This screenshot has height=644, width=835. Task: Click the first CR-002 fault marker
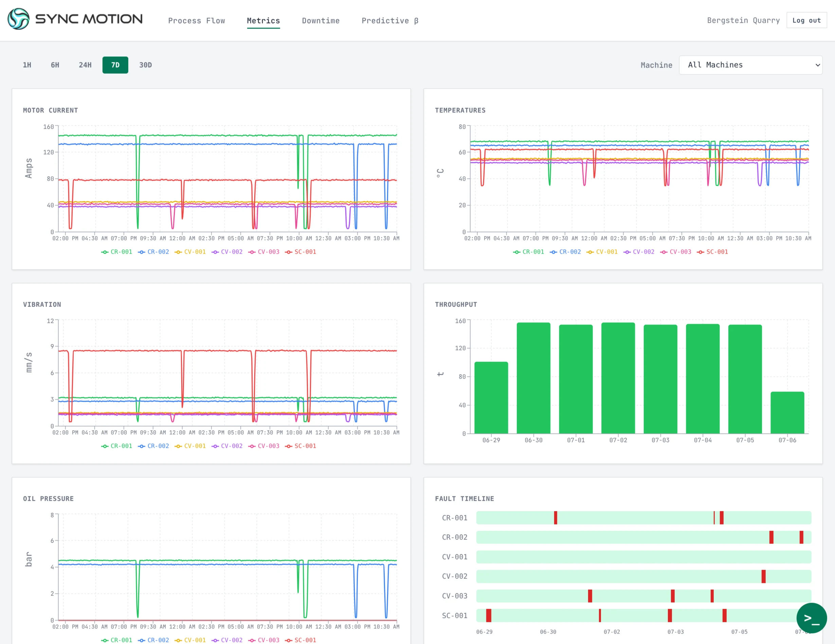(x=771, y=537)
